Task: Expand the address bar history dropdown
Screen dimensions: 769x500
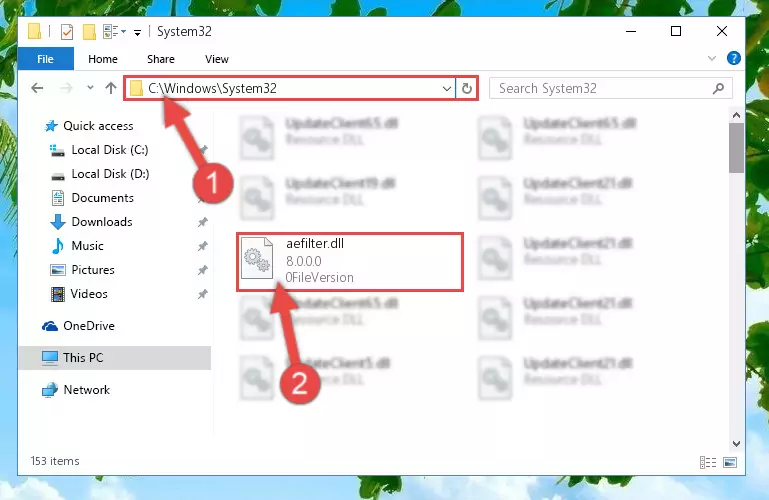Action: pyautogui.click(x=447, y=89)
